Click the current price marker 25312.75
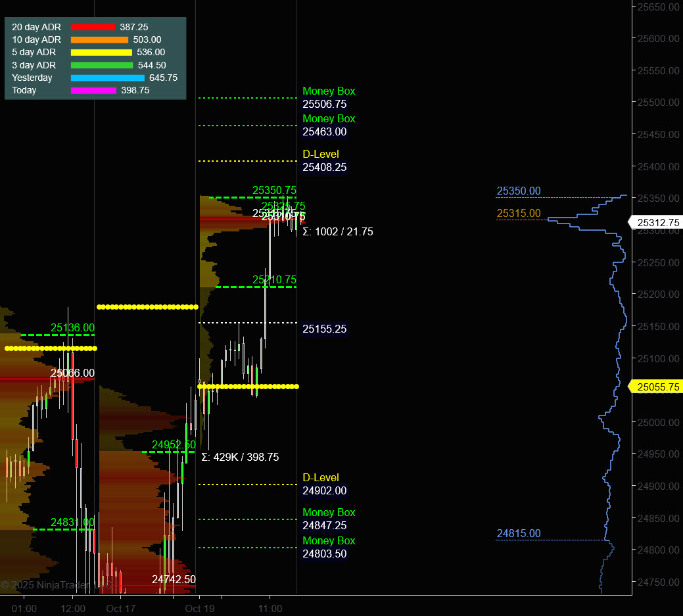Screen dimensions: 683x616 pyautogui.click(x=657, y=223)
